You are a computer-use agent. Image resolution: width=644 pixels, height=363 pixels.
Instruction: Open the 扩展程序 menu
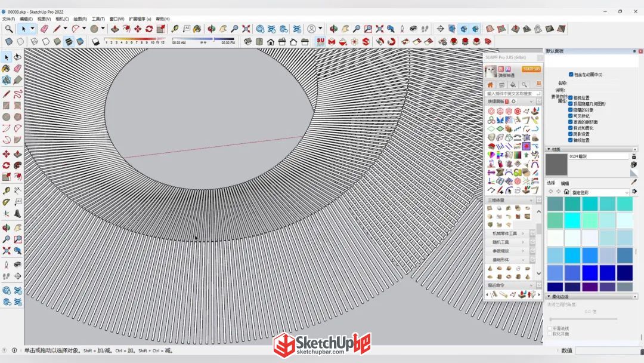tap(140, 19)
